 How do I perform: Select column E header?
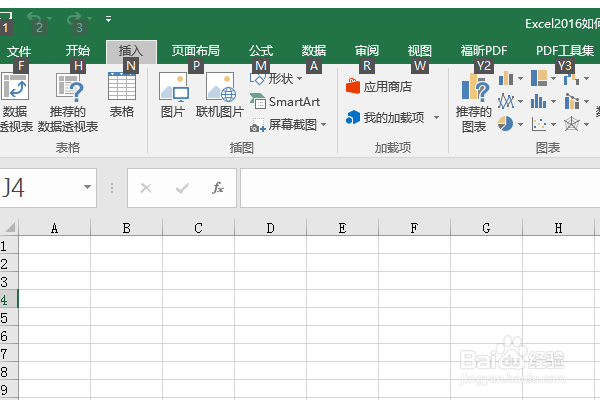point(342,228)
